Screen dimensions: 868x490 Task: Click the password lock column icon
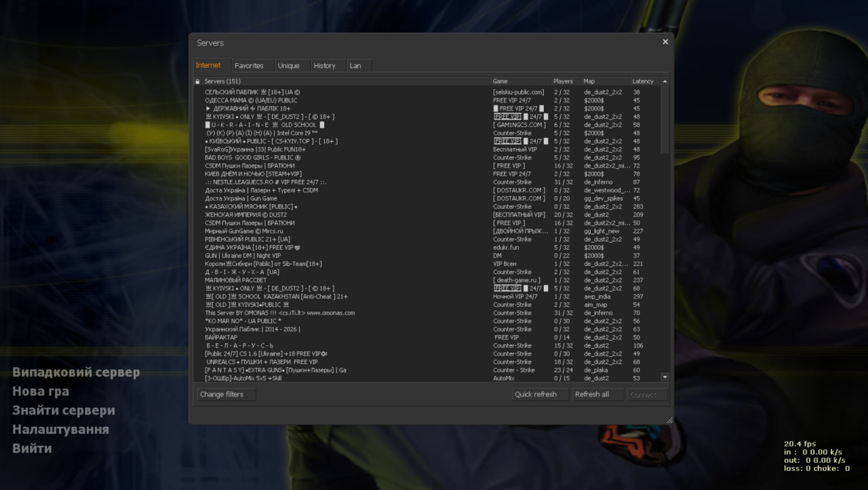pyautogui.click(x=197, y=81)
